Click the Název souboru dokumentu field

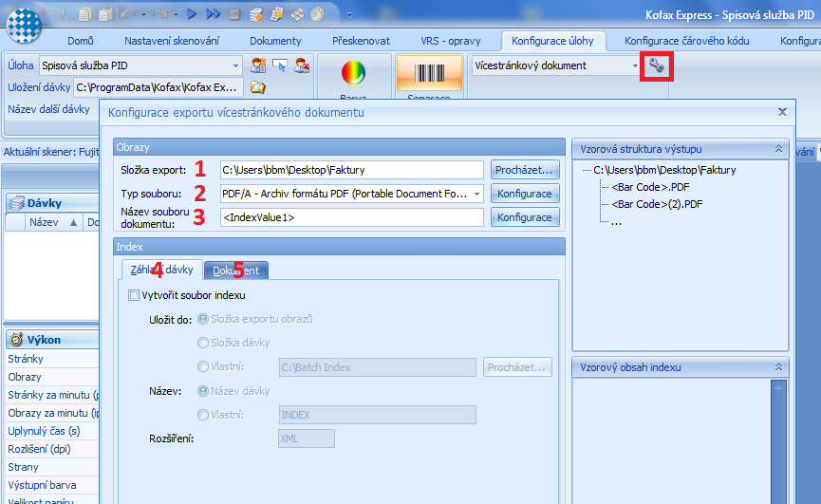352,217
